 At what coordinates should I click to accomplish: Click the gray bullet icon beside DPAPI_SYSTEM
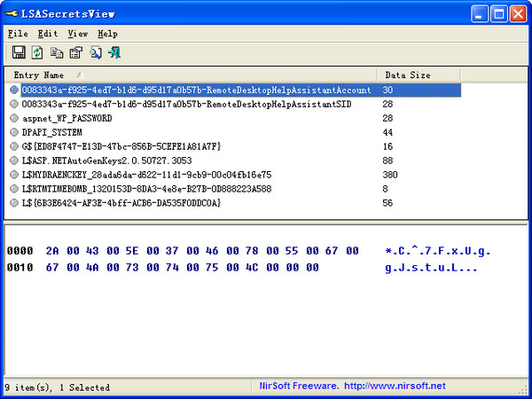[x=14, y=132]
